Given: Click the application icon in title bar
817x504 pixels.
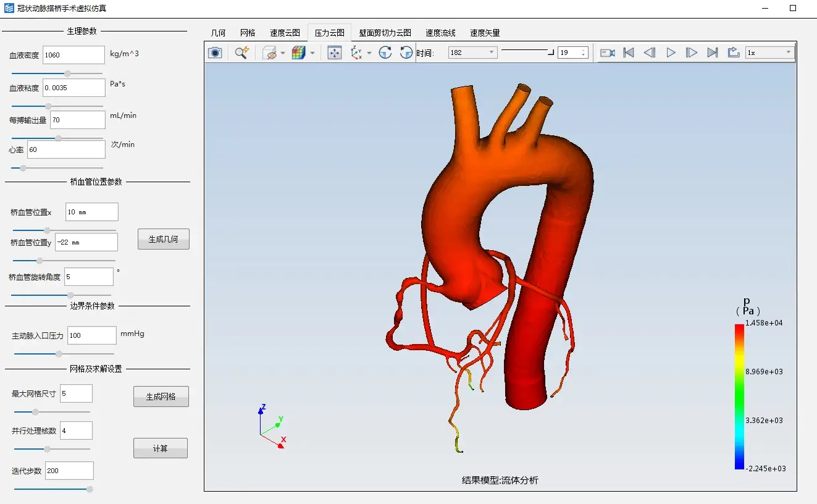Looking at the screenshot, I should (9, 8).
